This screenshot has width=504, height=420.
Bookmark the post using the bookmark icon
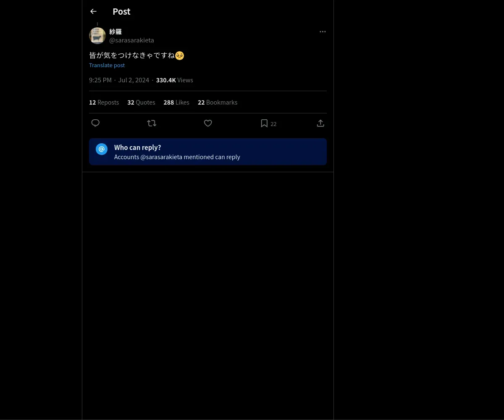(264, 123)
